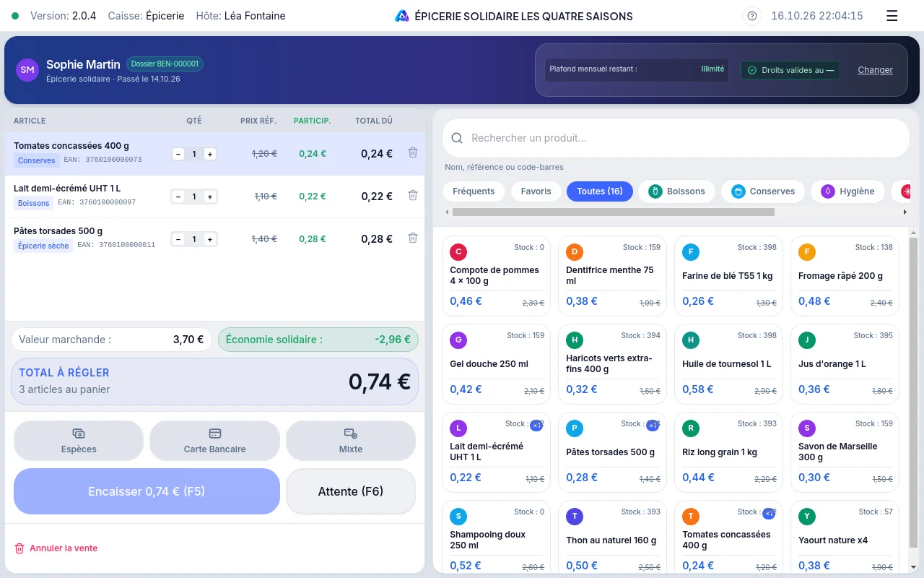Add Riz long grain 1 kg
The image size is (924, 578).
[x=729, y=452]
